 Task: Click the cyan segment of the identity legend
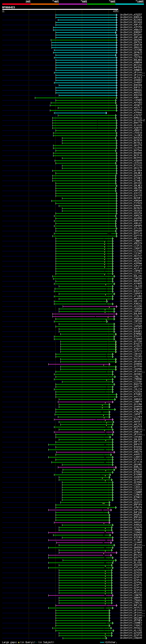pos(130,4)
